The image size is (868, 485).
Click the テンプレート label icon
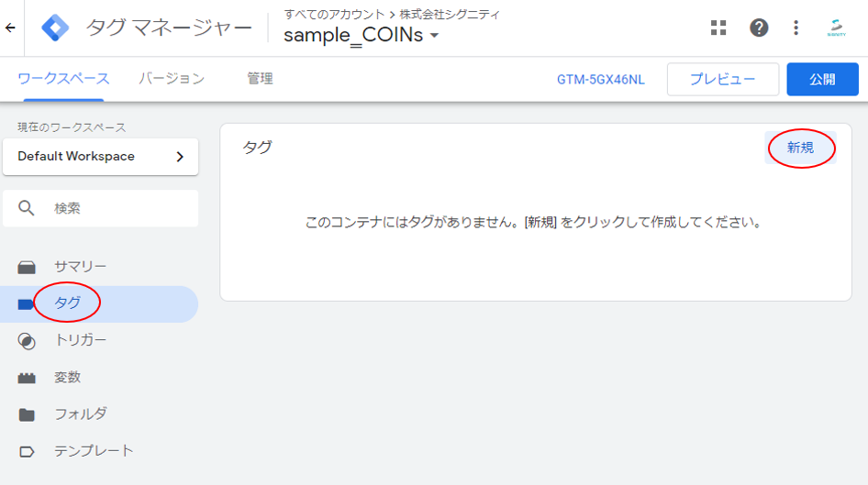(x=27, y=451)
